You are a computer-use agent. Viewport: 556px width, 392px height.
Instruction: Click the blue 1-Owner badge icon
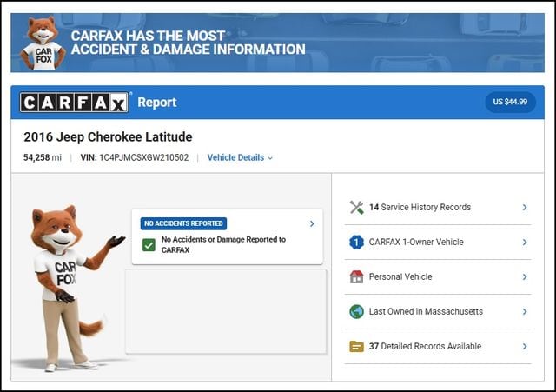[356, 242]
